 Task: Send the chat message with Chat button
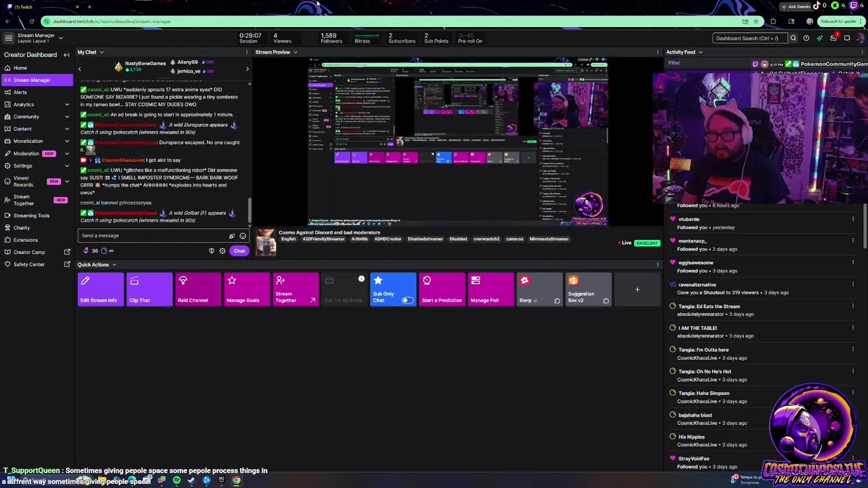[x=239, y=251]
